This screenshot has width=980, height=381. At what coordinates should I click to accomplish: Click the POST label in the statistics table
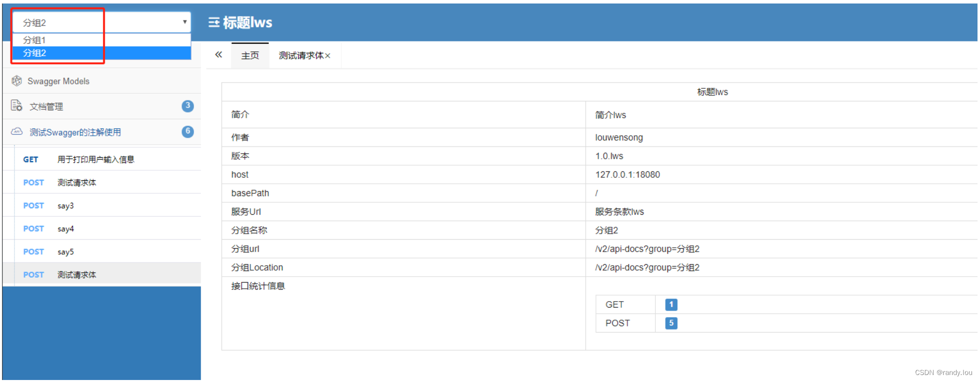click(617, 323)
